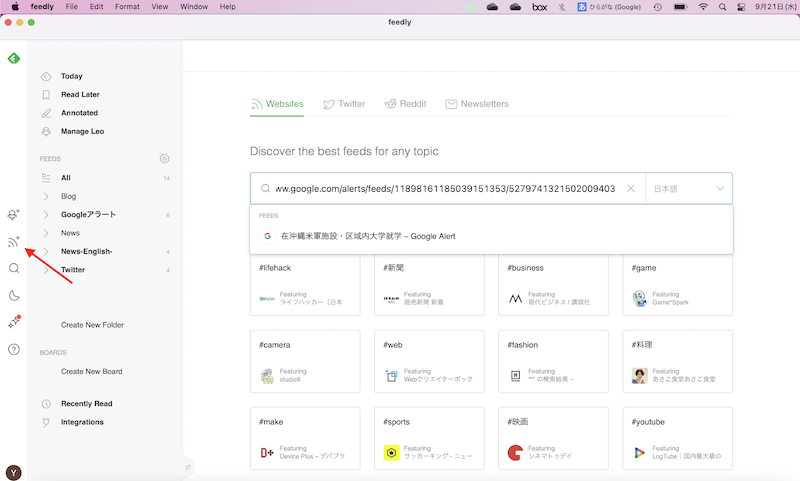Switch to the Newsletters tab
800x481 pixels.
(477, 104)
